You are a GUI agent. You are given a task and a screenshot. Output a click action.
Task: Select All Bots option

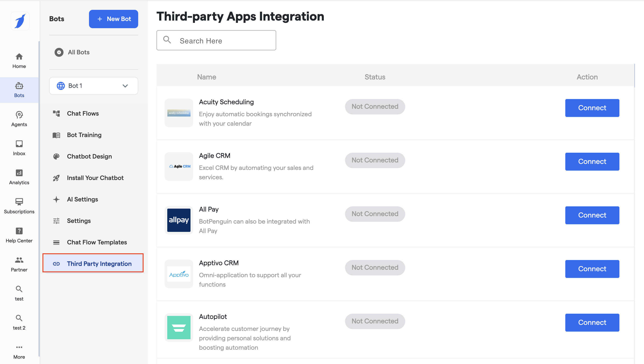tap(78, 52)
